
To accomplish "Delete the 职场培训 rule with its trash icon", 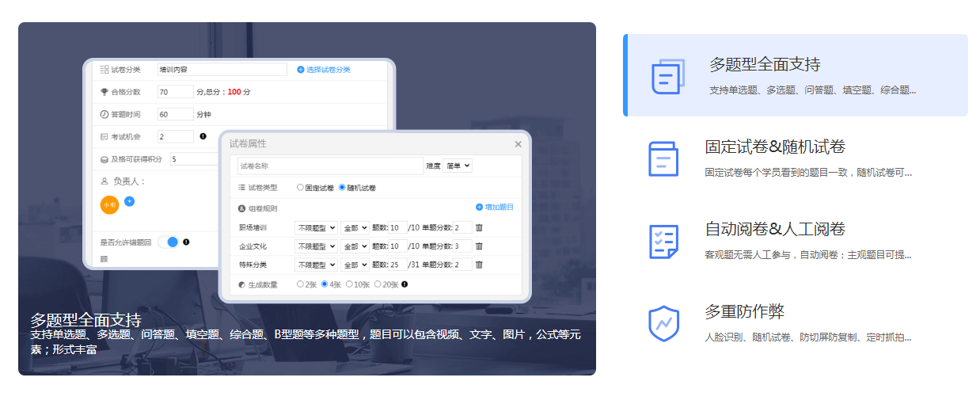I will (479, 227).
